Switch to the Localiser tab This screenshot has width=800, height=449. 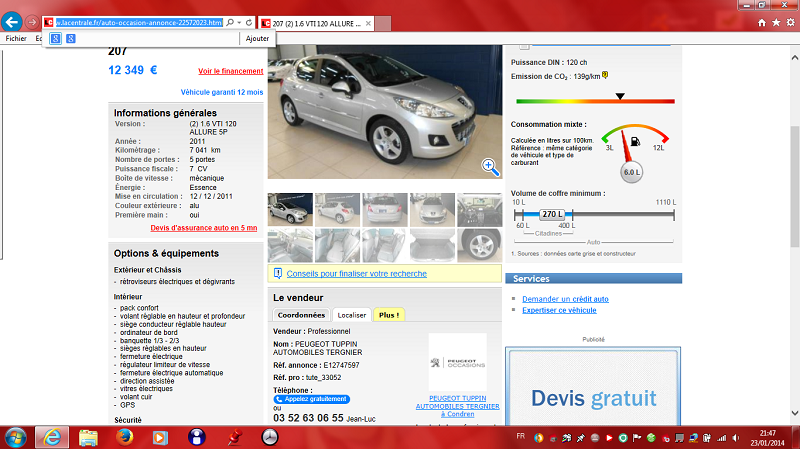click(352, 315)
